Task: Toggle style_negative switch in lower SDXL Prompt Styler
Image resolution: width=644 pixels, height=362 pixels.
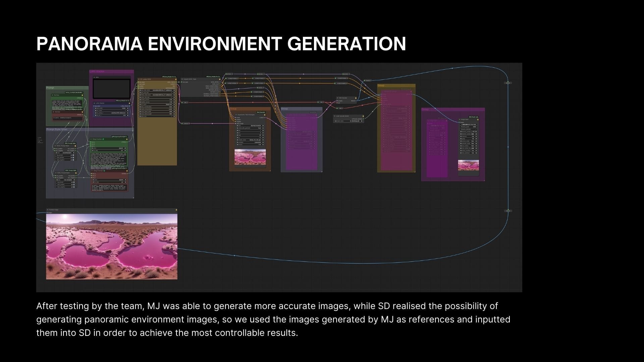Action: [x=74, y=187]
